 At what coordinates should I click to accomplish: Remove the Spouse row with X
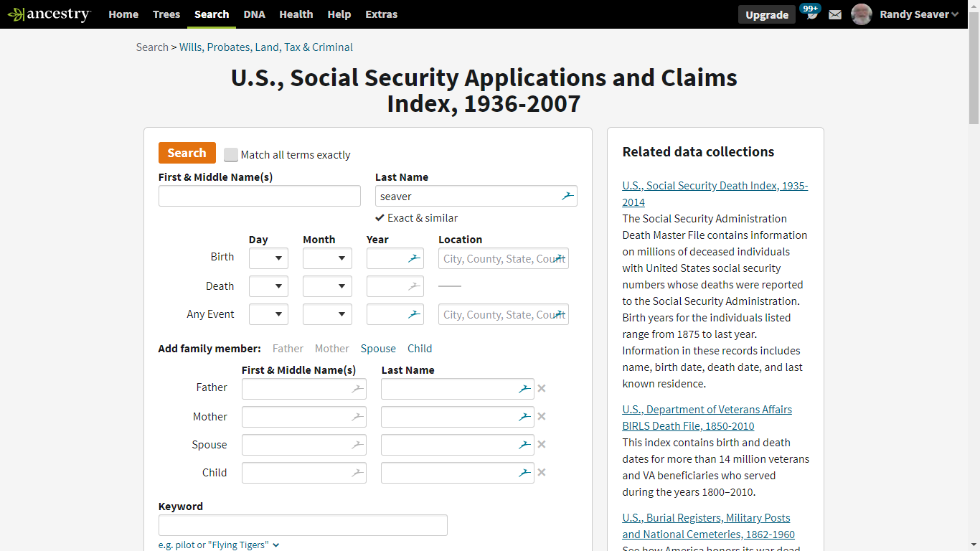coord(542,444)
